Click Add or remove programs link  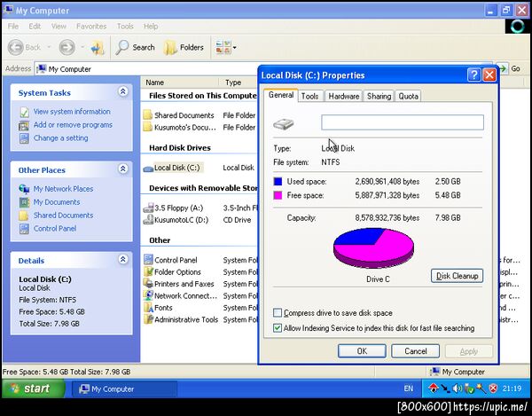click(73, 124)
